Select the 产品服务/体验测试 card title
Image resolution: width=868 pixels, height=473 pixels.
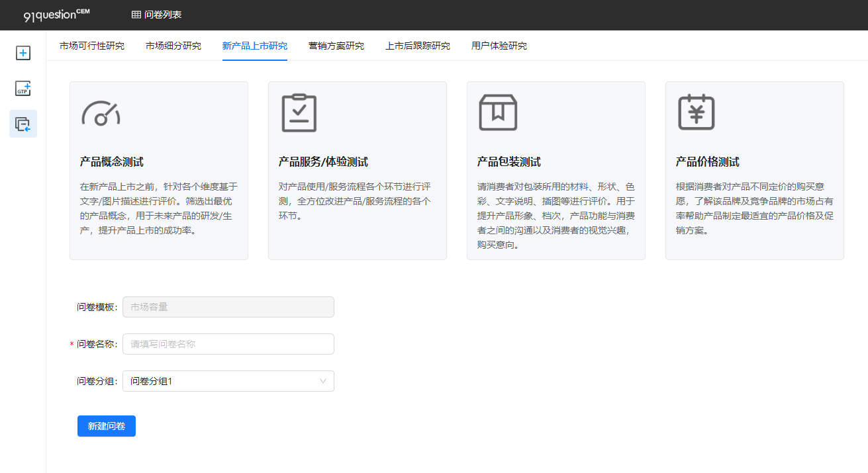323,162
